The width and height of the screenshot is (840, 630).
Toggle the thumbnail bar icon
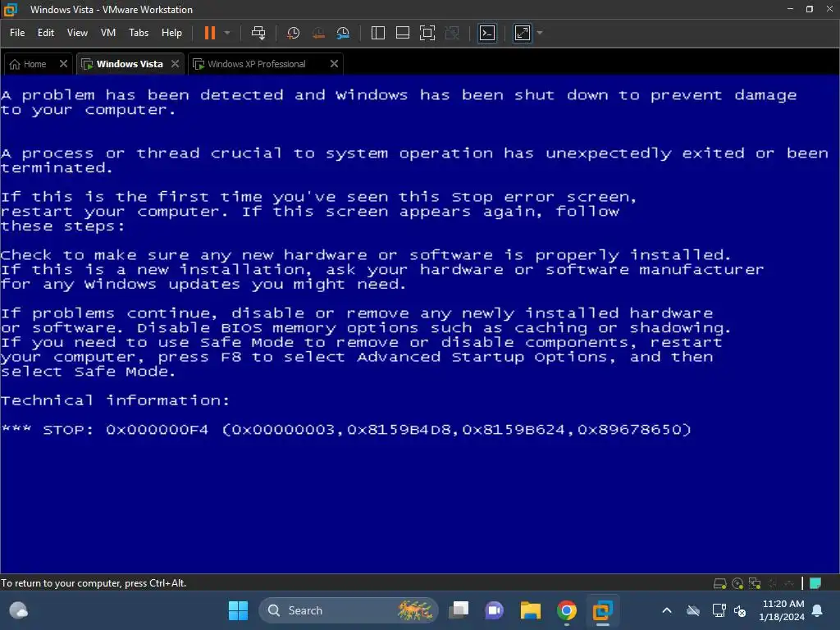click(402, 33)
